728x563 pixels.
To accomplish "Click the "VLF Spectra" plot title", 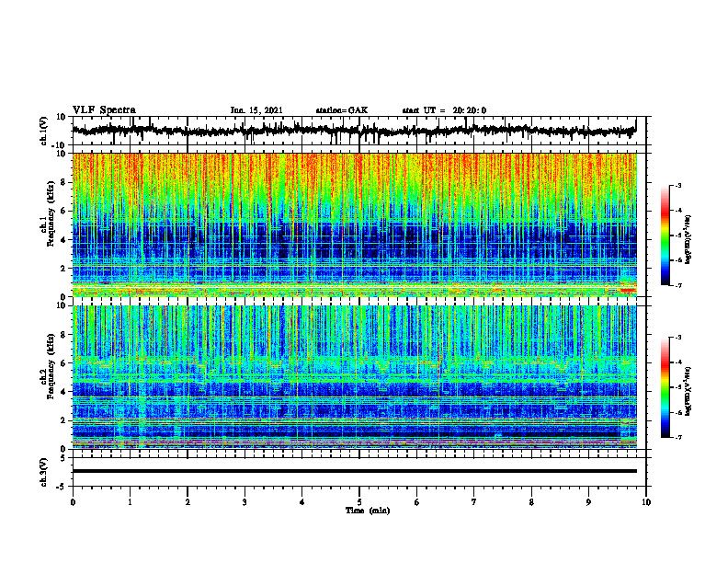I will coord(104,110).
